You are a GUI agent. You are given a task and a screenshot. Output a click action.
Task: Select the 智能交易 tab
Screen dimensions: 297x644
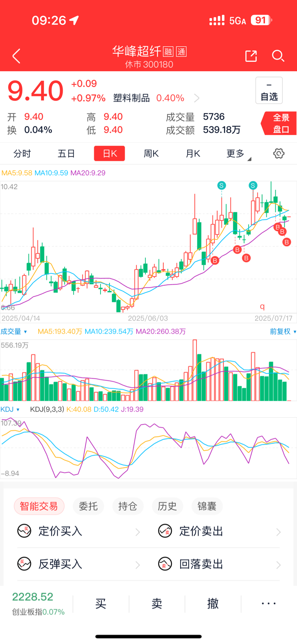[x=39, y=506]
